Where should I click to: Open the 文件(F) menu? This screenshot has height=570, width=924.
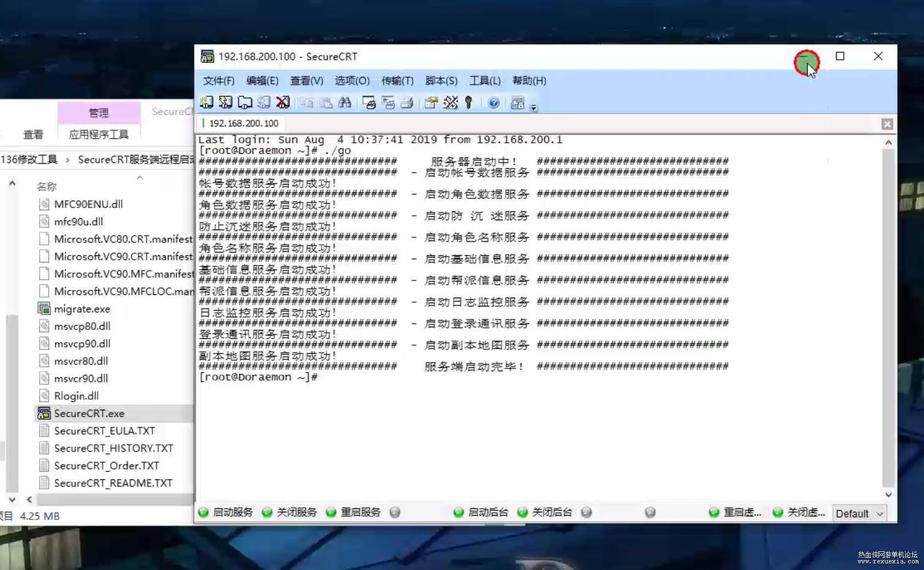219,81
